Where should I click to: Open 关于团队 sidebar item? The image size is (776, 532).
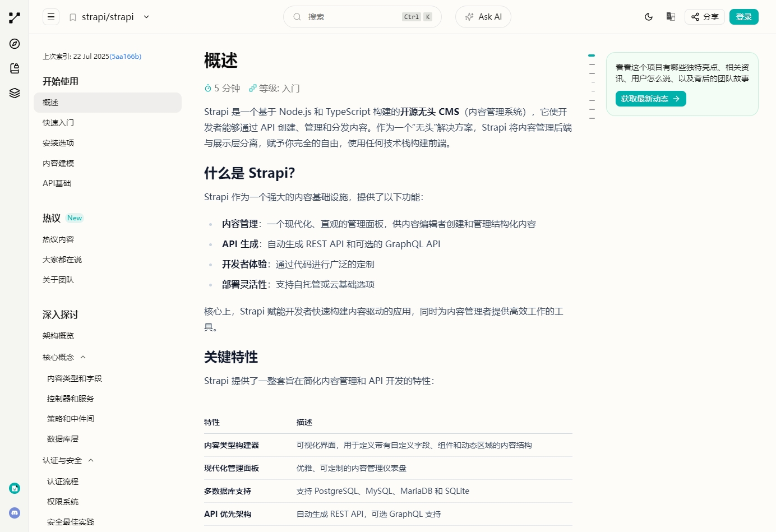(58, 280)
